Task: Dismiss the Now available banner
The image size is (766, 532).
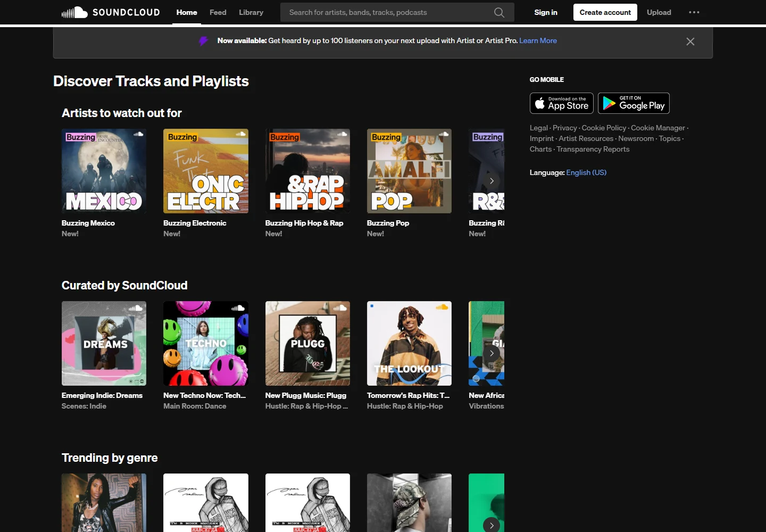Action: pyautogui.click(x=690, y=41)
